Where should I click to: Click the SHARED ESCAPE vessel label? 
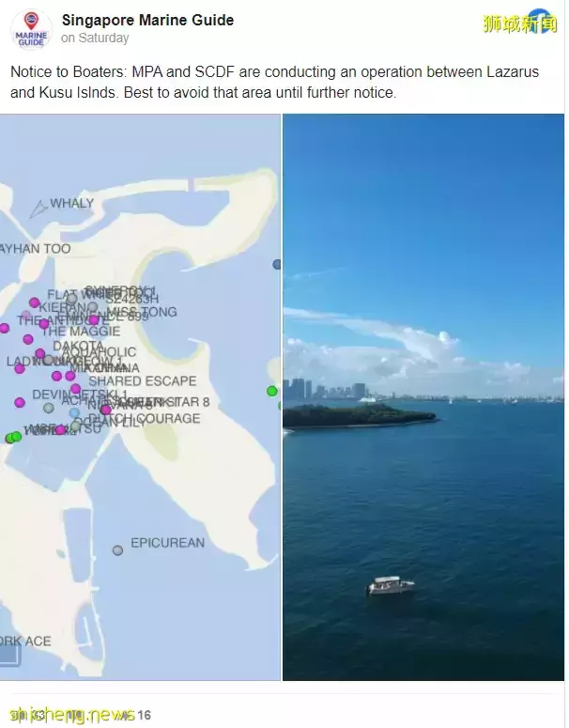click(143, 381)
